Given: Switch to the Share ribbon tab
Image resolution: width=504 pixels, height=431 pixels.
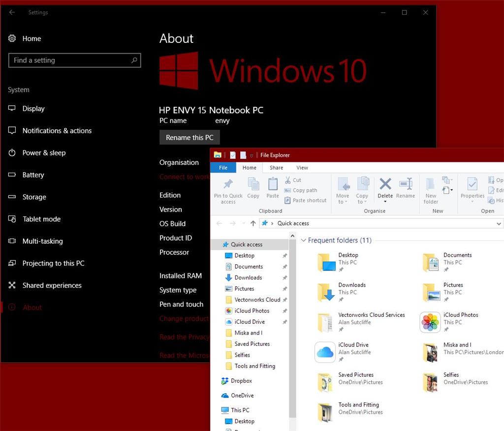Looking at the screenshot, I should [277, 167].
